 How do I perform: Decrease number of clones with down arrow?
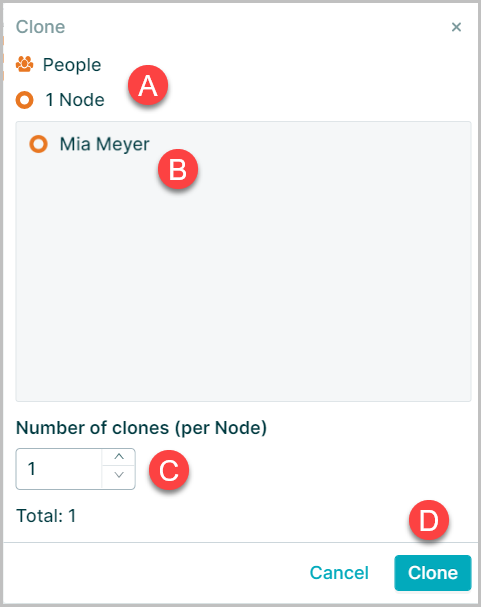(x=119, y=475)
